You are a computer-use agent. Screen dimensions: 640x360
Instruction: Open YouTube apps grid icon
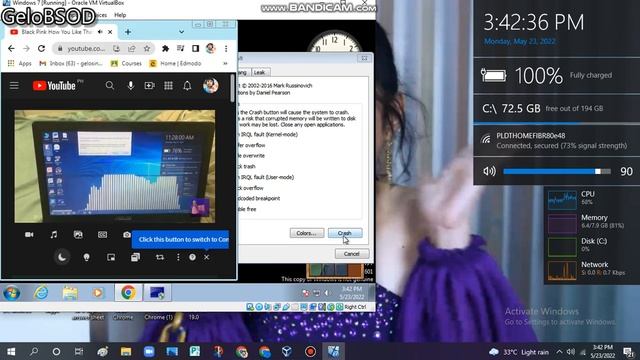(168, 86)
